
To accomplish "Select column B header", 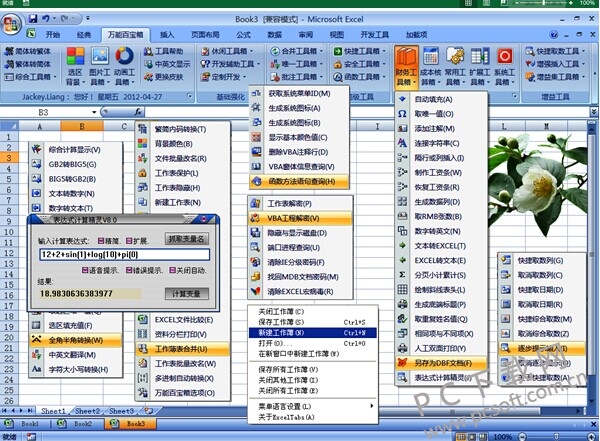I will click(x=82, y=126).
